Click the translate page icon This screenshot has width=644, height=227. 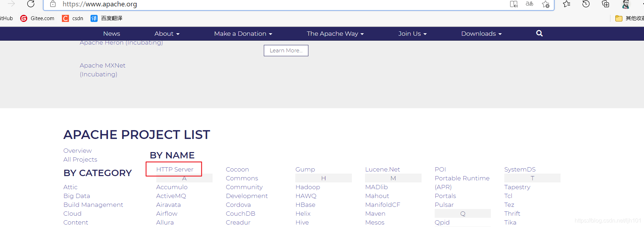coord(529,4)
